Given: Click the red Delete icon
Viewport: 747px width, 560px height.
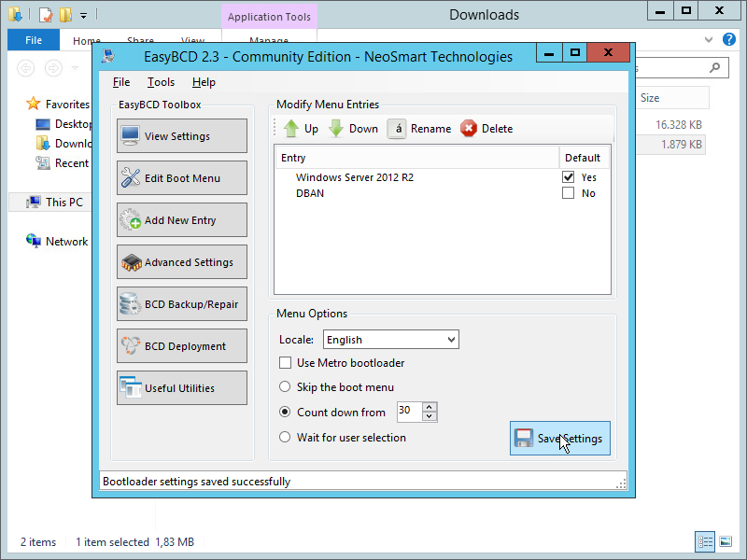Looking at the screenshot, I should 469,129.
